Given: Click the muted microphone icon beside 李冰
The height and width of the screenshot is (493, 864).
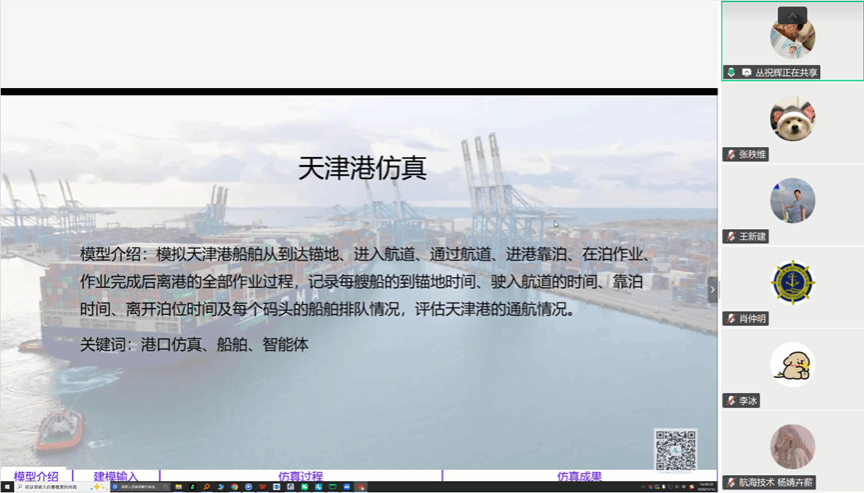Looking at the screenshot, I should click(x=731, y=400).
